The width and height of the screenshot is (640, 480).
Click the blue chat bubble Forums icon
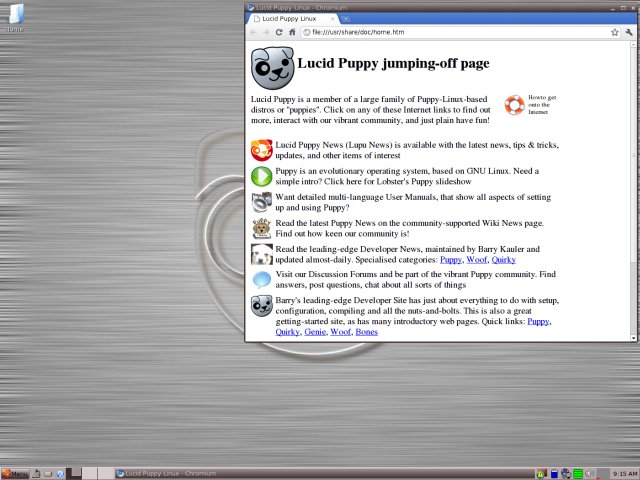(x=262, y=280)
